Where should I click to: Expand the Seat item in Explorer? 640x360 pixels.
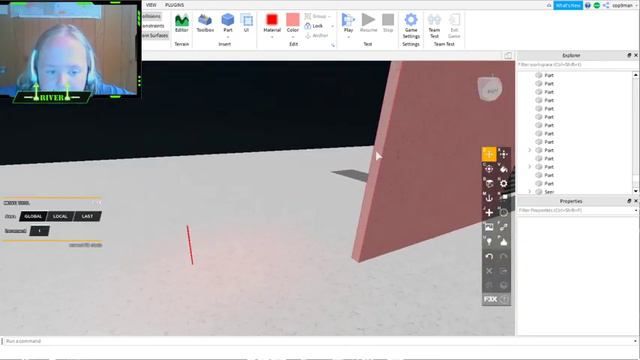pos(530,191)
